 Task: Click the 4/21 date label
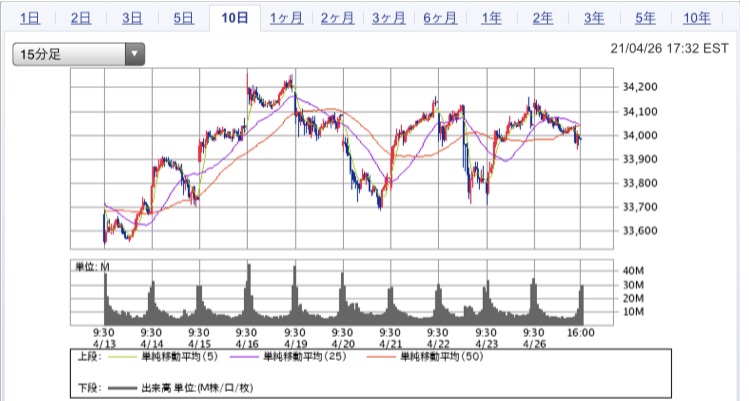[391, 344]
